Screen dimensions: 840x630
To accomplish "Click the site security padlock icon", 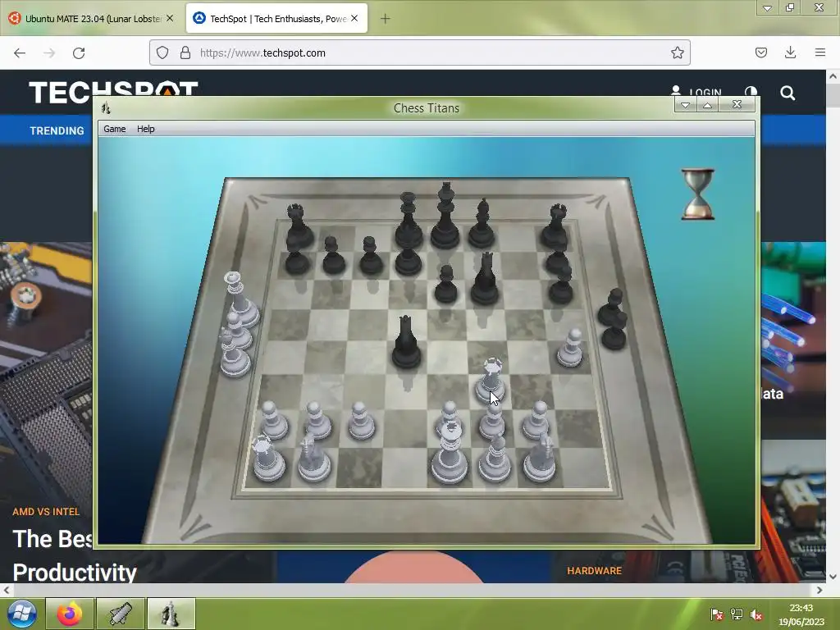I will pos(185,52).
